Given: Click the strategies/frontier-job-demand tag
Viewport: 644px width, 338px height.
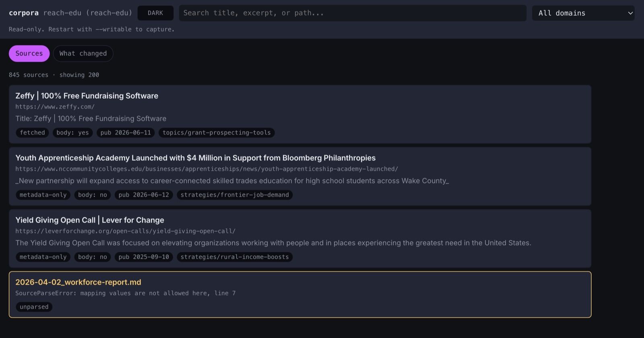Looking at the screenshot, I should (x=235, y=195).
